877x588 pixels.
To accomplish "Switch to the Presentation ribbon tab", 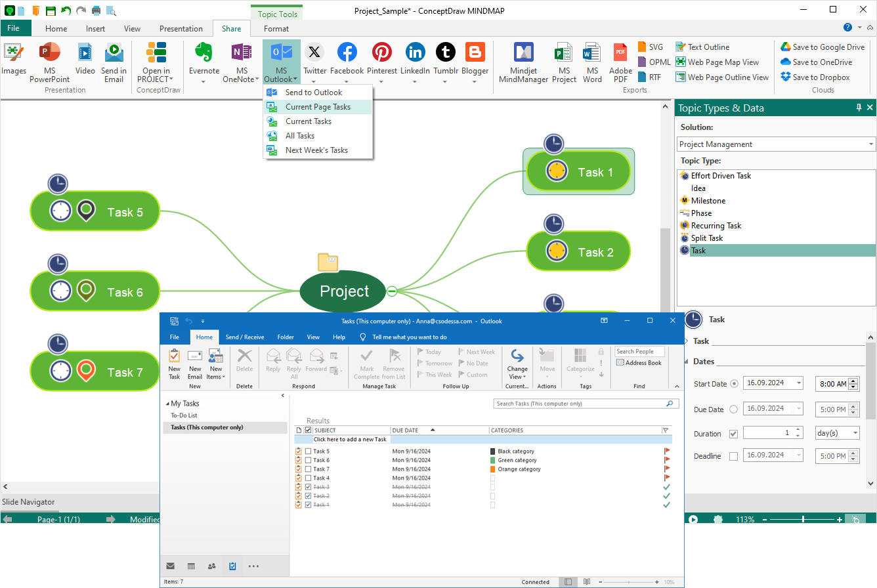I will pos(181,29).
